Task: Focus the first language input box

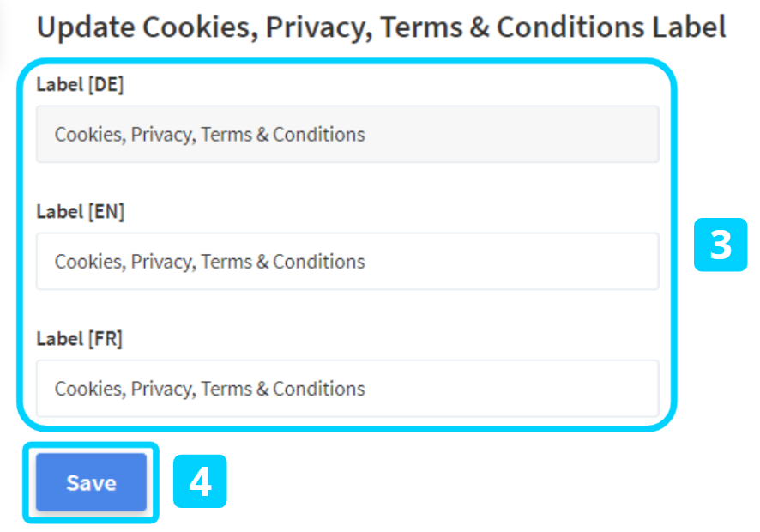Action: 347,134
